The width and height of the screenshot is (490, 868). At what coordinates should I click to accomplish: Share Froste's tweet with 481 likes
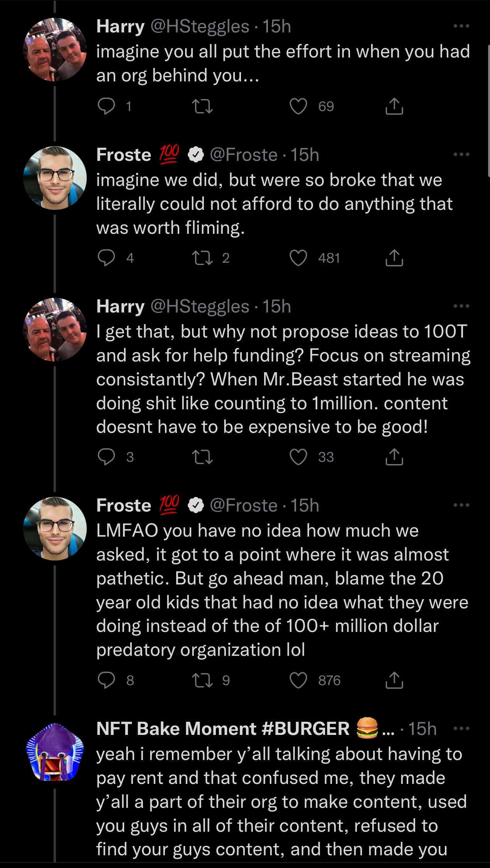tap(394, 258)
